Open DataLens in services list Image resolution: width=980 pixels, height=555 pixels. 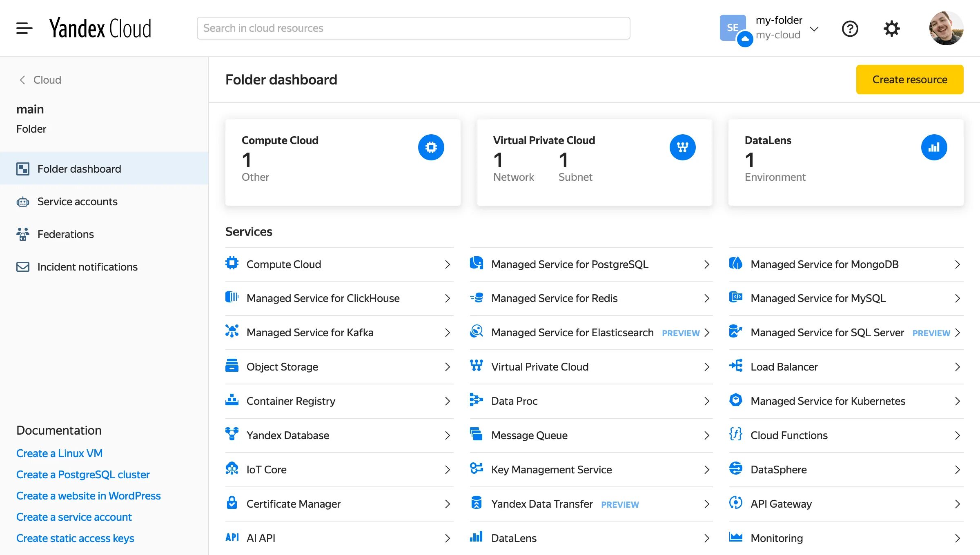(591, 538)
